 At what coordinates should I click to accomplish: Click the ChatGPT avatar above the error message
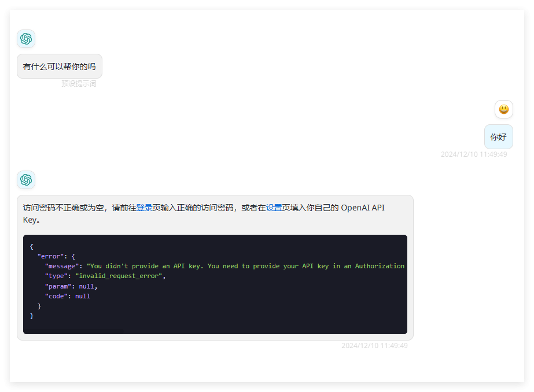click(x=26, y=180)
